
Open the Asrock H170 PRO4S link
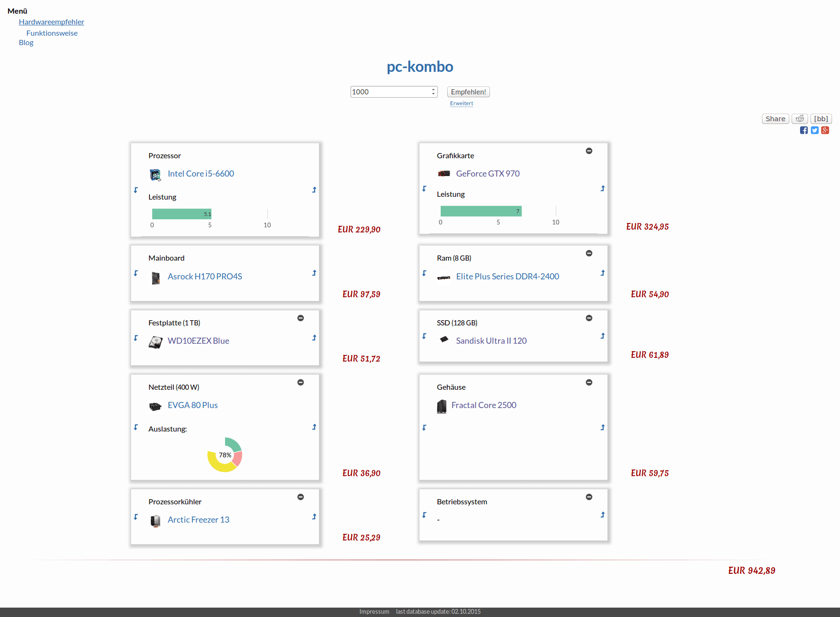click(x=205, y=277)
